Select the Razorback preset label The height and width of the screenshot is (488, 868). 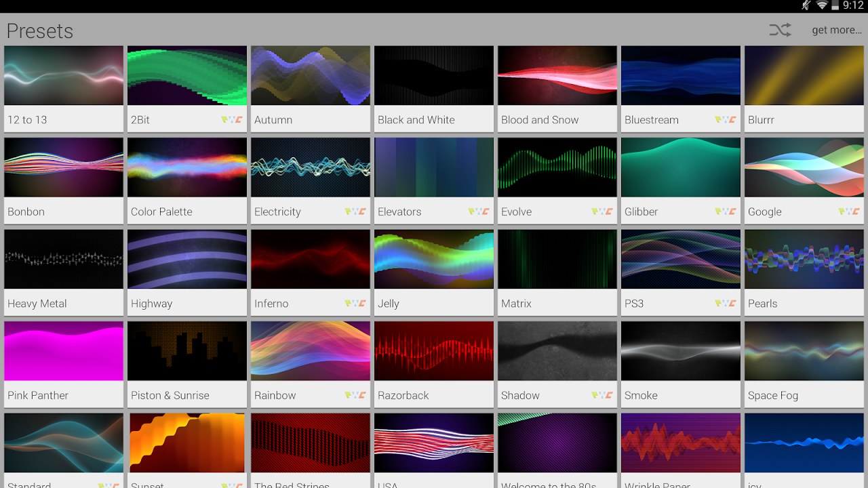pyautogui.click(x=403, y=395)
